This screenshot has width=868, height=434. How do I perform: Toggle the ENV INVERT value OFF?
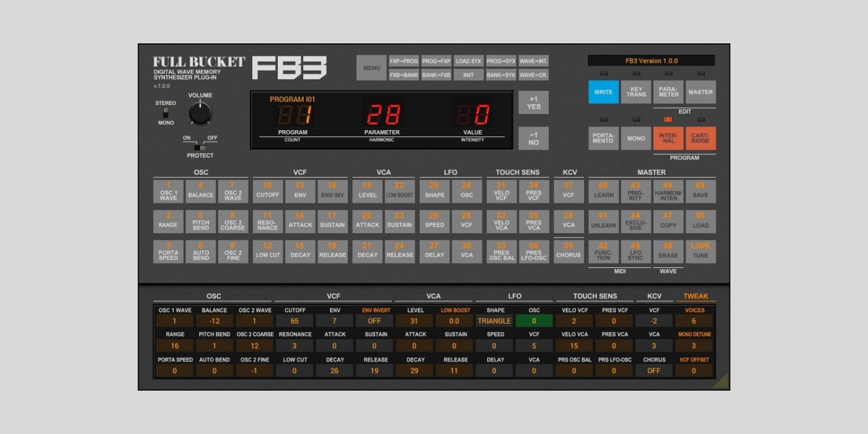(374, 321)
